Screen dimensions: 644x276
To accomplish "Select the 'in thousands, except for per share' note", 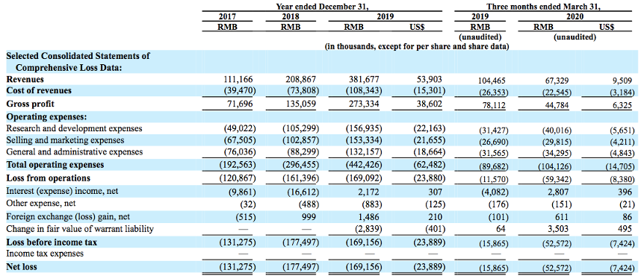I will click(418, 46).
